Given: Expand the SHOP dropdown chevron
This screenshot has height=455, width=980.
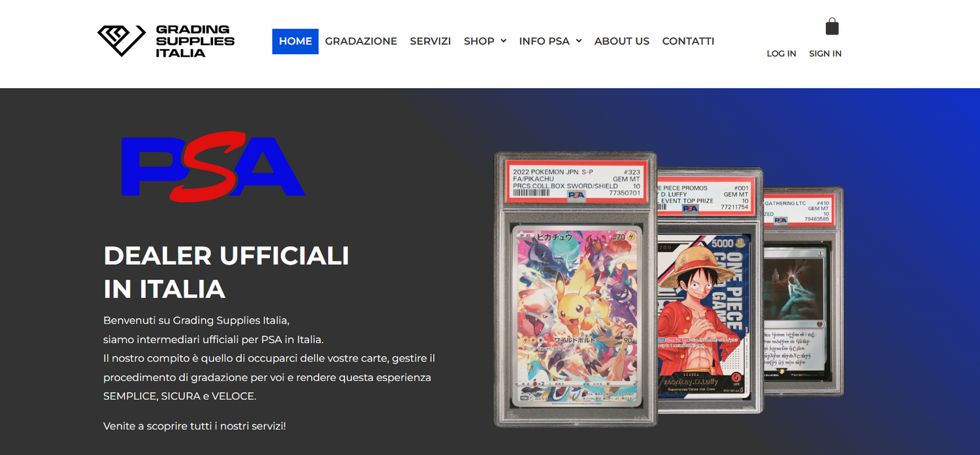Looking at the screenshot, I should coord(504,41).
